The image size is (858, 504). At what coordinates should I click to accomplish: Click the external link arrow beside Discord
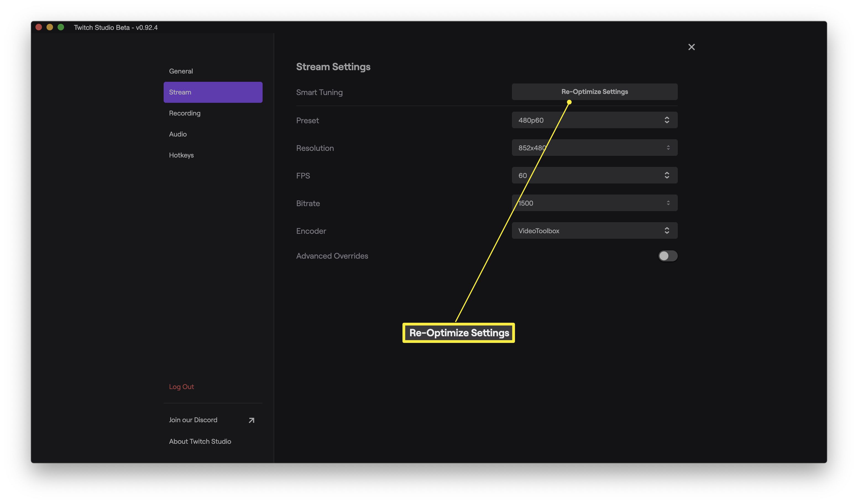[251, 420]
